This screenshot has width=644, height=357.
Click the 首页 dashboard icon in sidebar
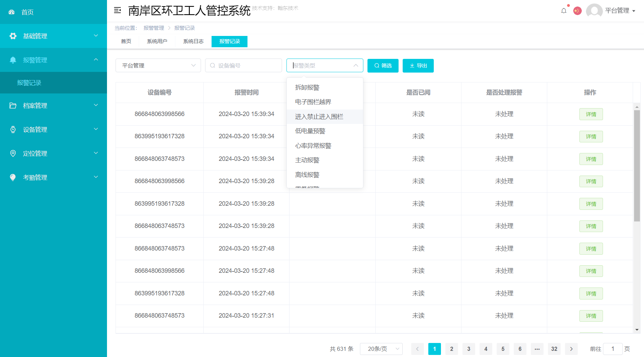(x=12, y=12)
